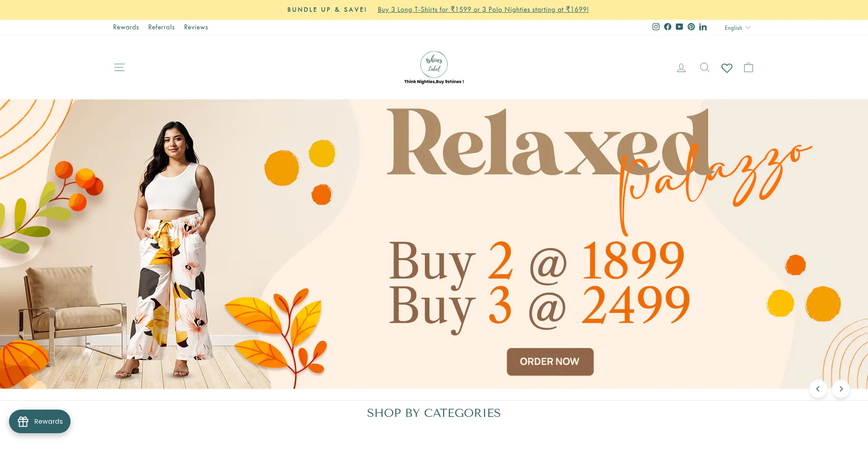Open the LinkedIn icon
Viewport: 868px width, 449px height.
click(703, 27)
